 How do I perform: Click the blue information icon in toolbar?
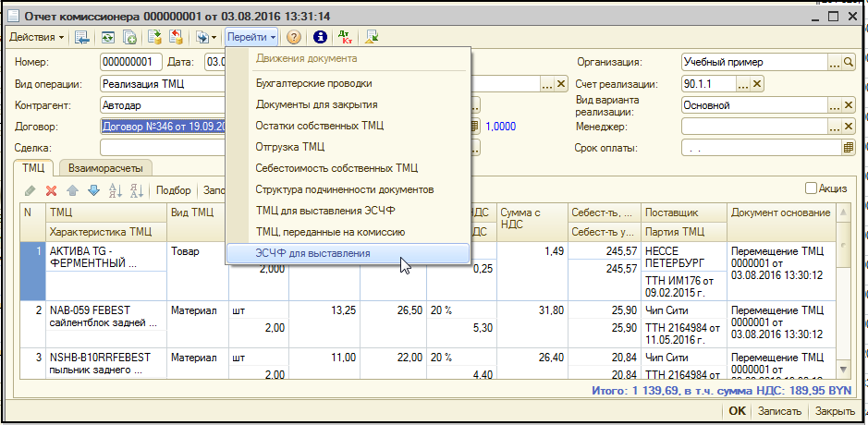321,37
